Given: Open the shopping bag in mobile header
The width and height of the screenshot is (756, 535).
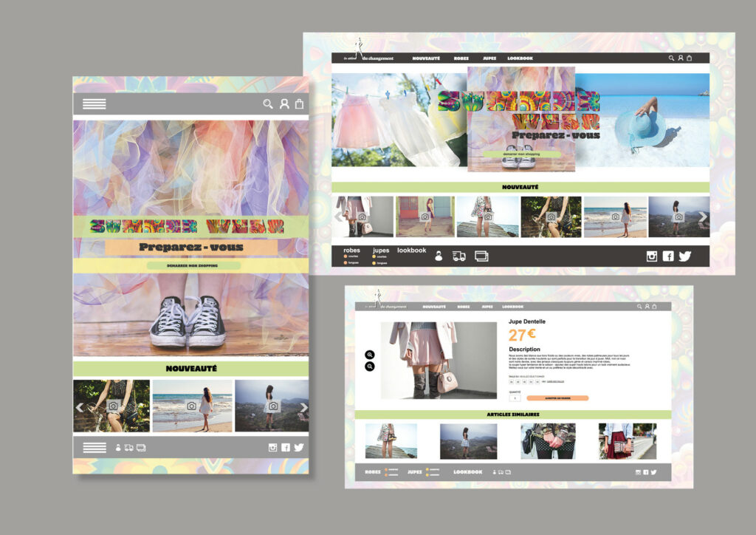Looking at the screenshot, I should point(299,104).
